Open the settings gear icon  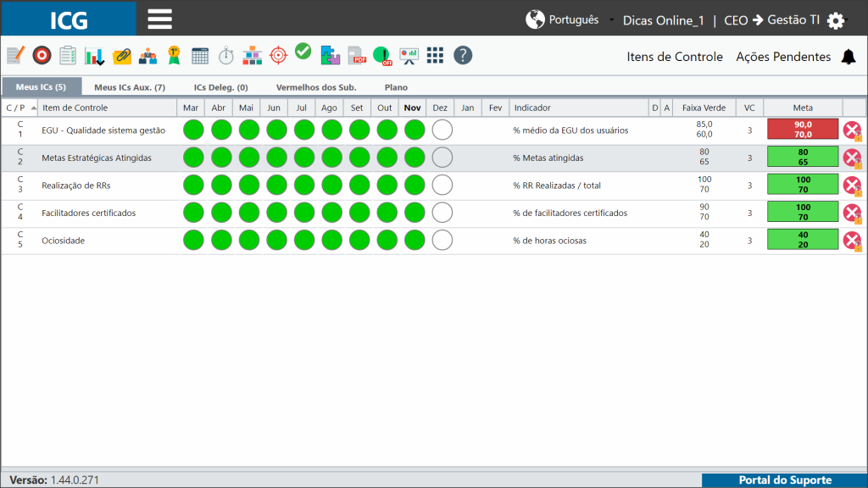(836, 20)
